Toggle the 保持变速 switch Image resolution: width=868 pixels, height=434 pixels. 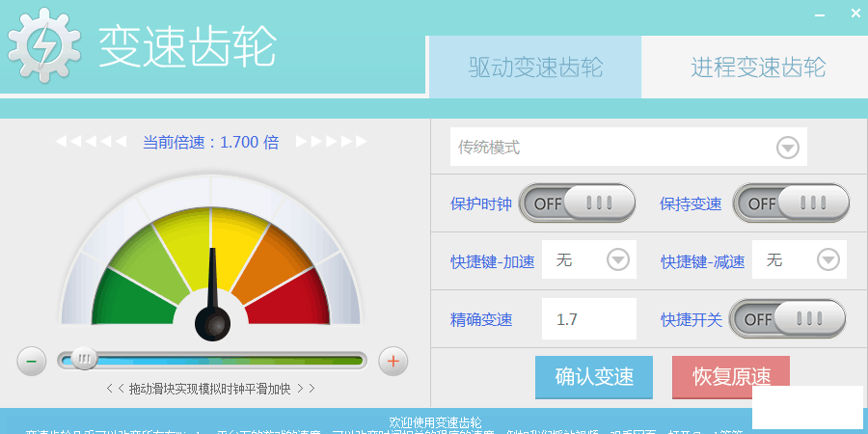pyautogui.click(x=791, y=203)
